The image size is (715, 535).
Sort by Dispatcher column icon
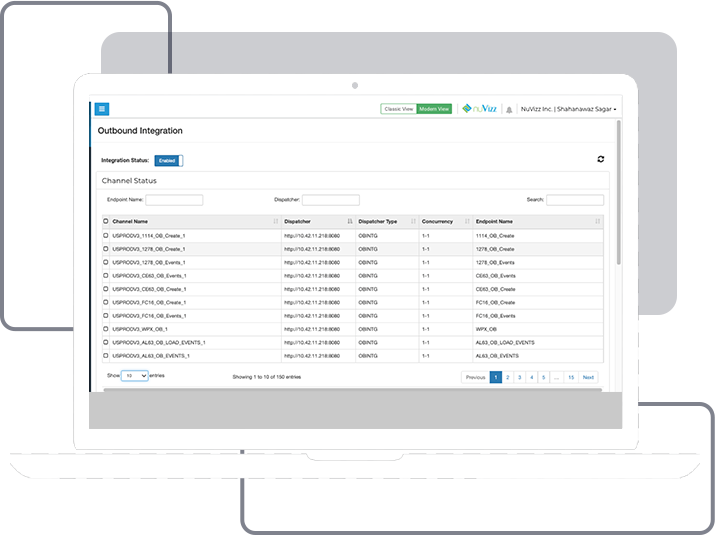pos(350,221)
